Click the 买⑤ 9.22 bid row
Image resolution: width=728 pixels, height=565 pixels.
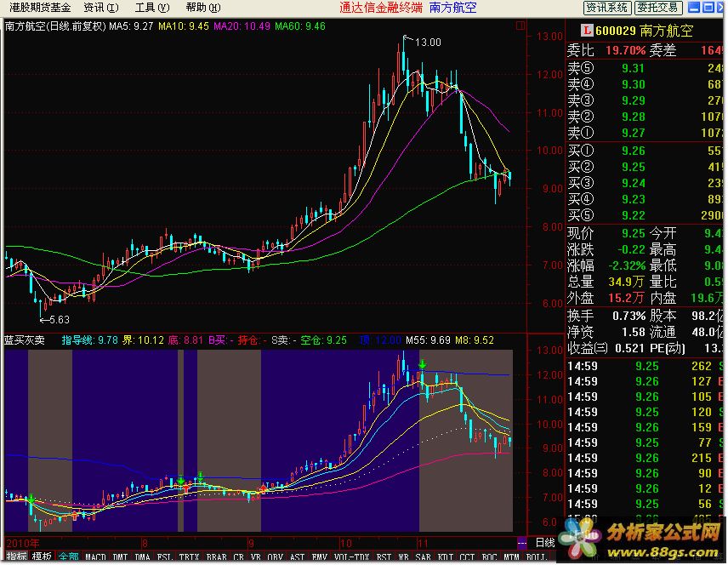[645, 215]
